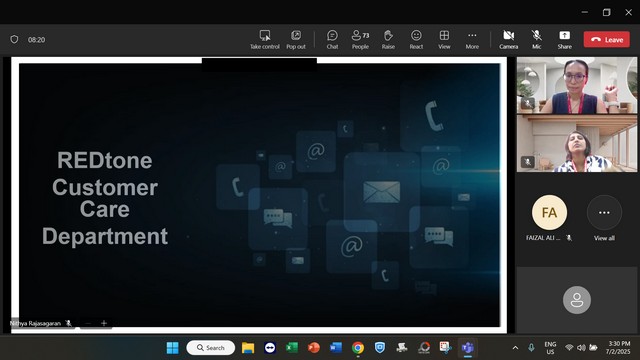
Task: Open the React emoji menu
Action: click(416, 40)
